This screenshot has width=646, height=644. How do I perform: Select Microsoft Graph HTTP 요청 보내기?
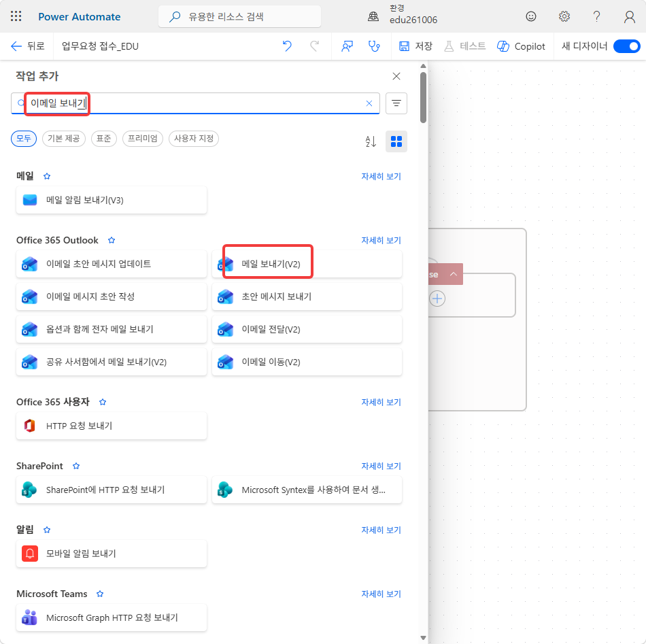click(x=112, y=617)
